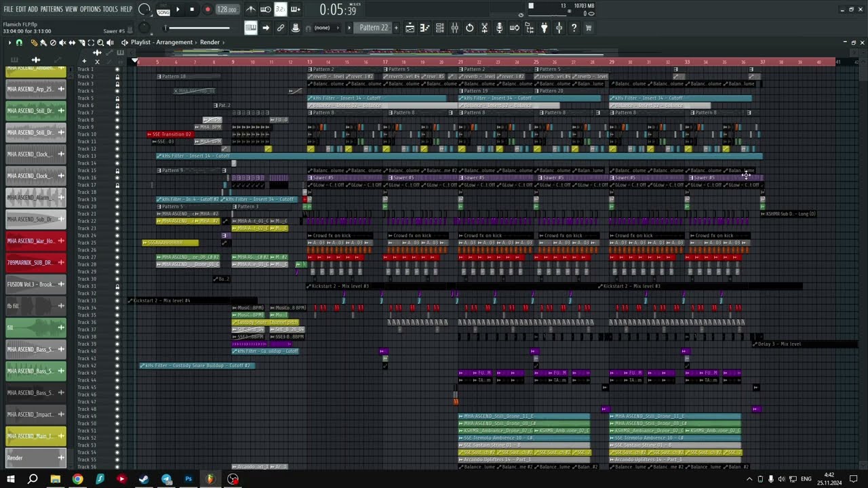Toggle the lock on Track 5
This screenshot has height=488, width=868.
pyautogui.click(x=117, y=98)
